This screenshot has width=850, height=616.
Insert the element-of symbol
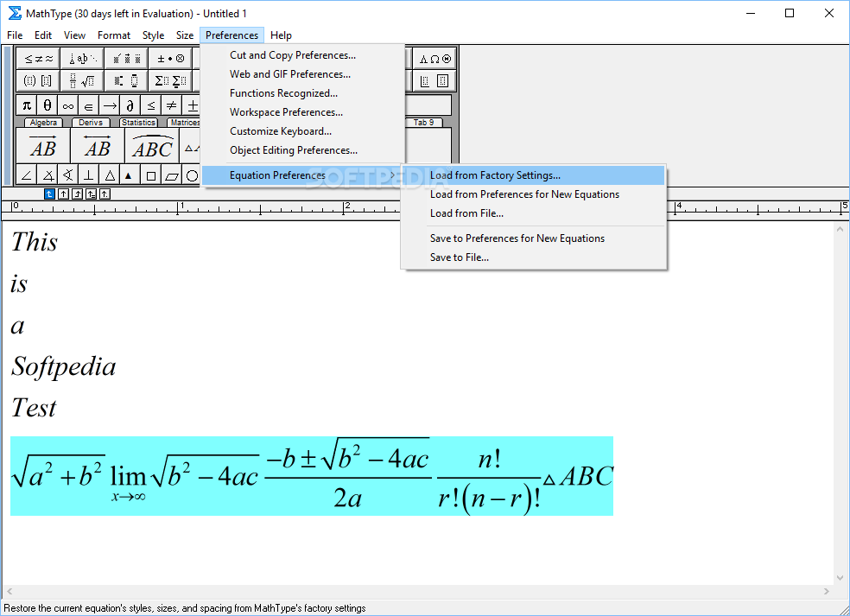point(88,105)
